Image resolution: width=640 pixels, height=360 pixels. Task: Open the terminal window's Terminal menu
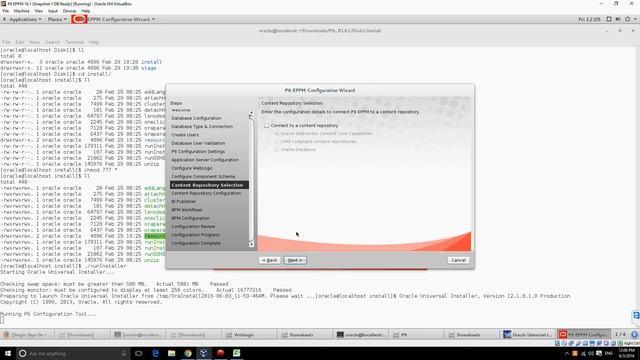(74, 42)
